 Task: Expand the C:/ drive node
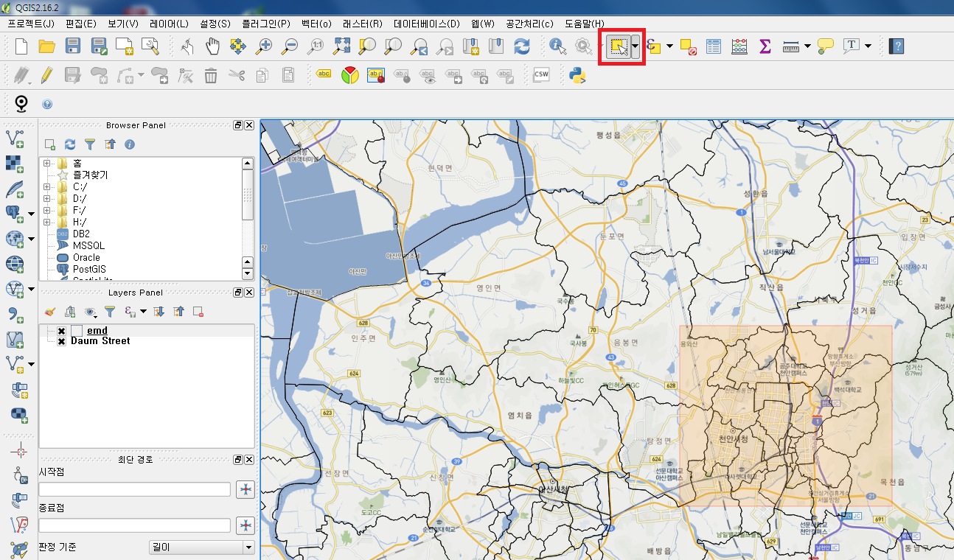[47, 186]
